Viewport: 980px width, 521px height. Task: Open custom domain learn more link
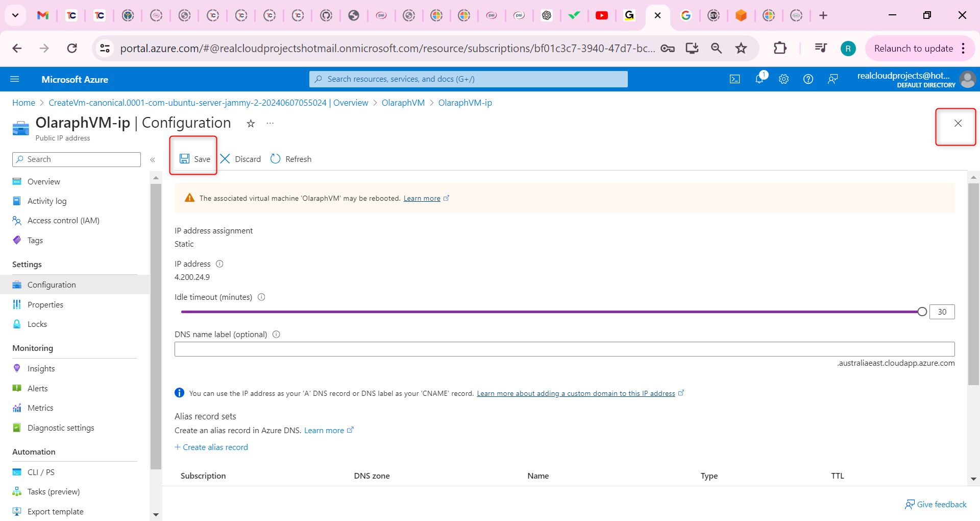(576, 393)
